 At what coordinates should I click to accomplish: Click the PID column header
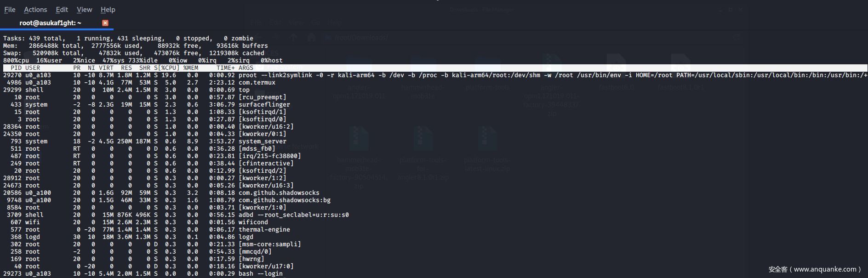tap(16, 68)
